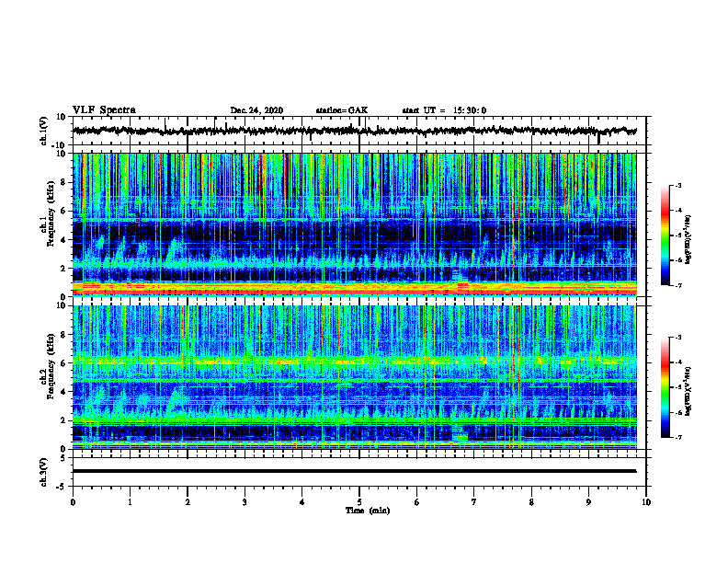Select the "station=GAK" header label
This screenshot has height=563, width=728.
pyautogui.click(x=342, y=110)
